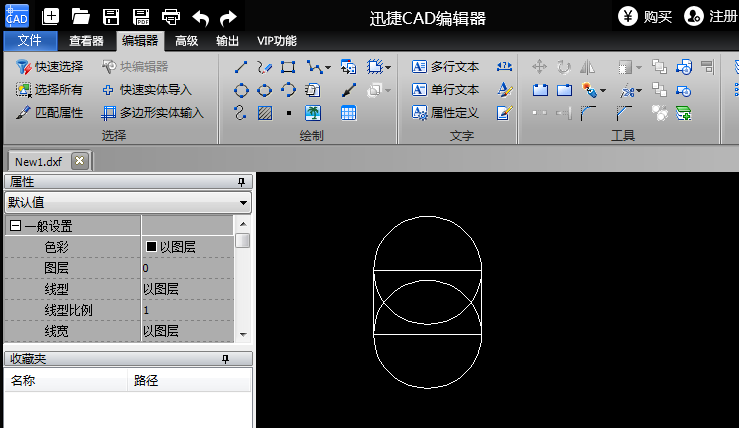Switch to the 查看器 tab

(86, 41)
